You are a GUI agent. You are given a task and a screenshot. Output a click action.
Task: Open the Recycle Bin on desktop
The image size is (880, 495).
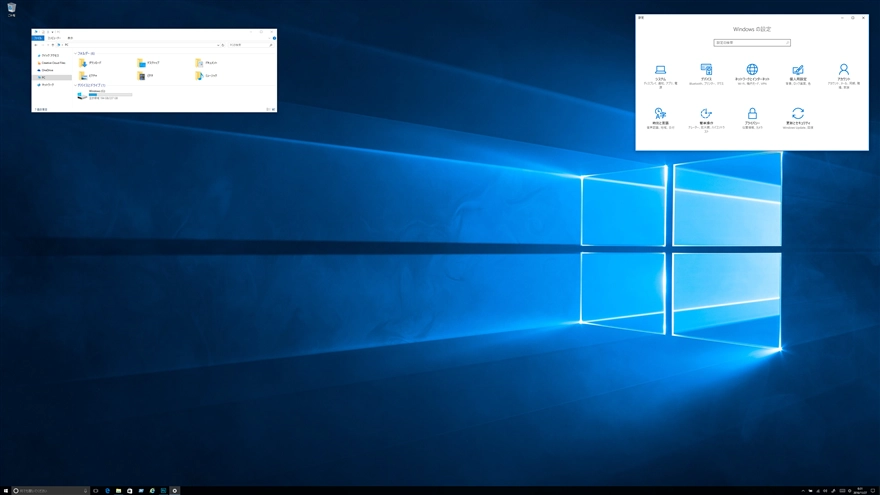(x=11, y=10)
